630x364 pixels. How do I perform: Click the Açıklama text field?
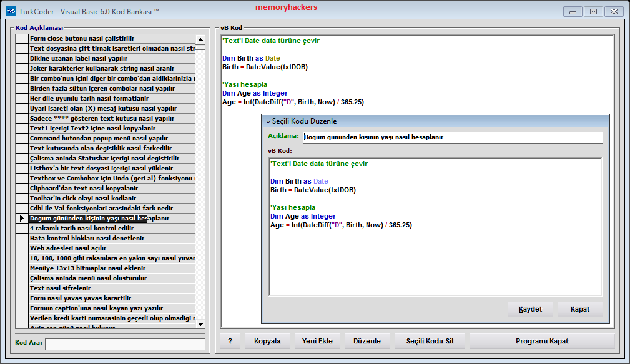tap(453, 137)
